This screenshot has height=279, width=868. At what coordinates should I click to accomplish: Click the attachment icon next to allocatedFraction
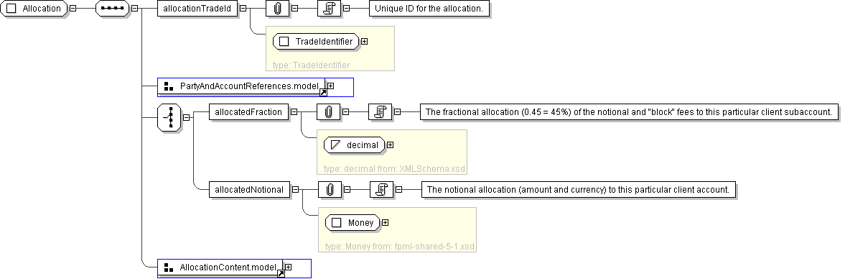[328, 111]
